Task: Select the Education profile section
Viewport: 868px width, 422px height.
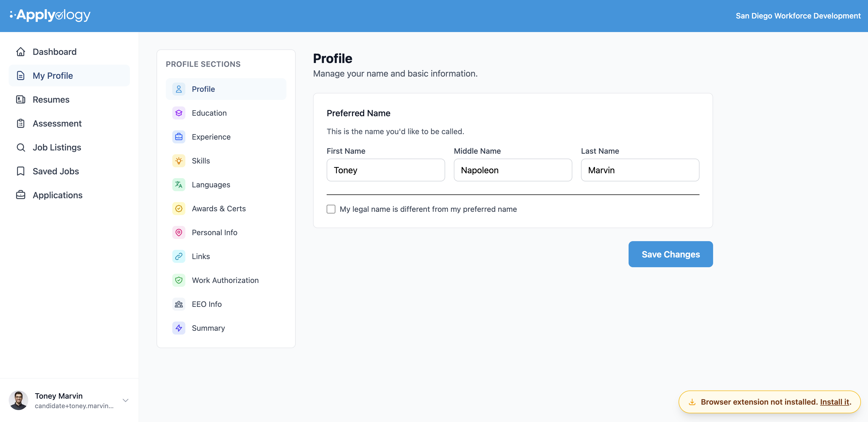Action: (226, 113)
